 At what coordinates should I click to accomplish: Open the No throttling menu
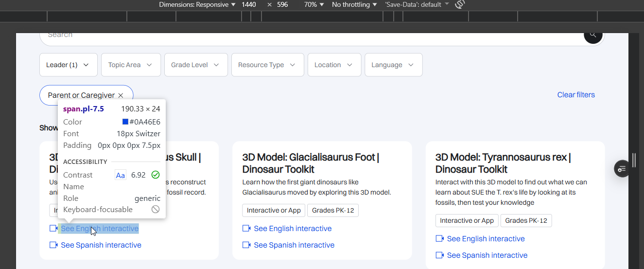click(x=354, y=4)
